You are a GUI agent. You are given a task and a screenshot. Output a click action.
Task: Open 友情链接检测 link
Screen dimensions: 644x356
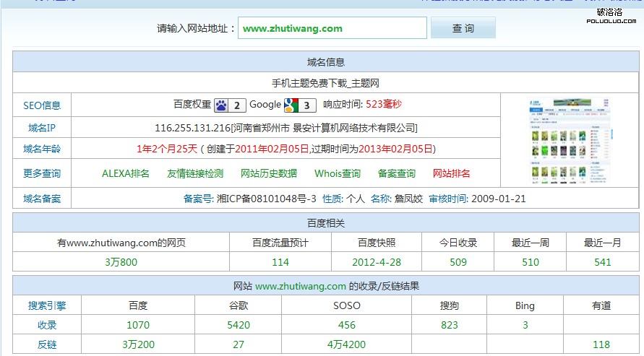pos(195,173)
